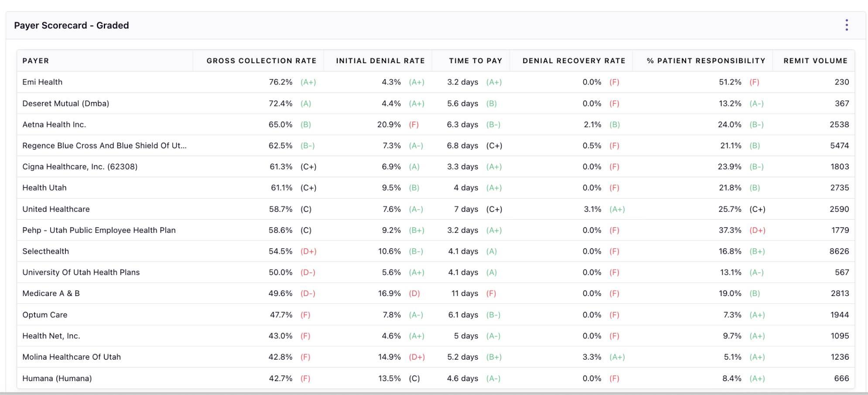Sort by Gross Collection Rate header
Viewport: 868px width, 395px height.
point(261,61)
